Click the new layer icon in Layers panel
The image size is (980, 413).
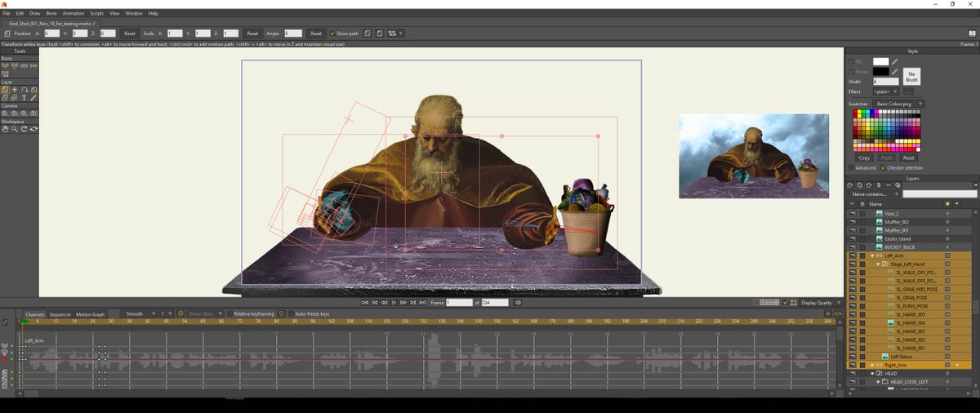coord(850,185)
